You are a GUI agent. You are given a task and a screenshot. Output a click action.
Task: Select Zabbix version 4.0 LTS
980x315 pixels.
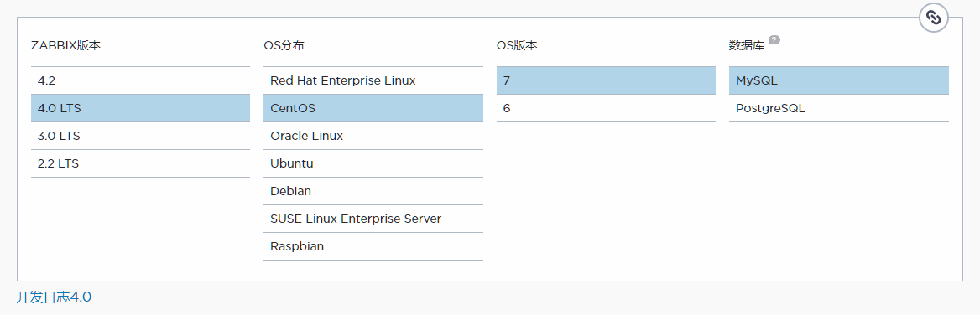[140, 108]
